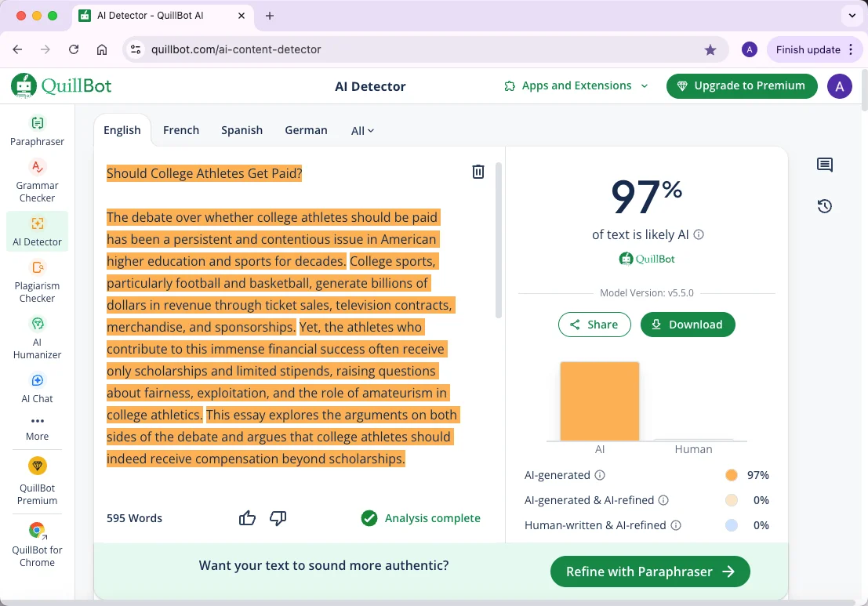Image resolution: width=868 pixels, height=606 pixels.
Task: Expand All languages dropdown
Action: (362, 131)
